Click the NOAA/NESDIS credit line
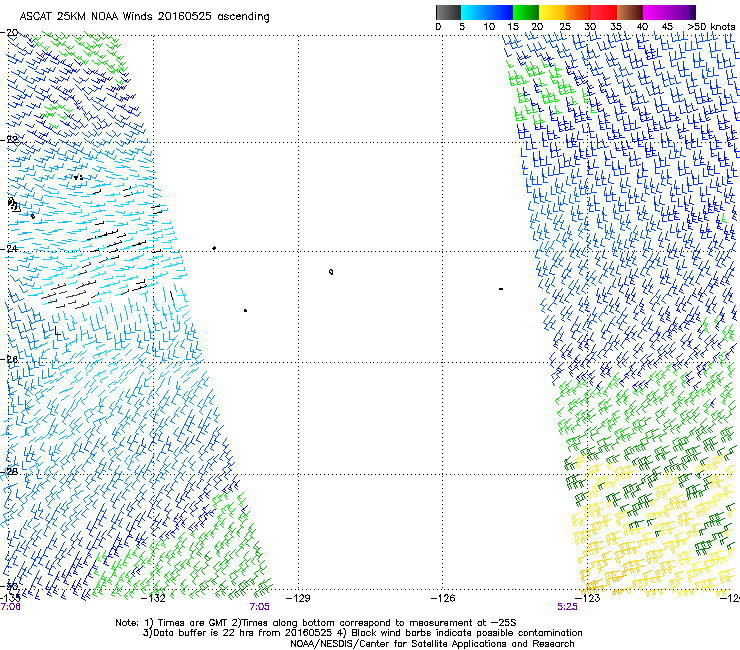 (x=432, y=644)
